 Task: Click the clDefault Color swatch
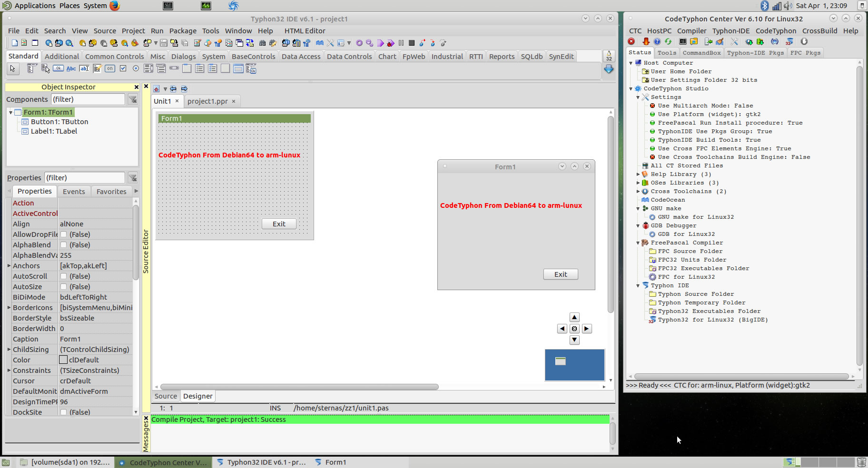tap(63, 360)
